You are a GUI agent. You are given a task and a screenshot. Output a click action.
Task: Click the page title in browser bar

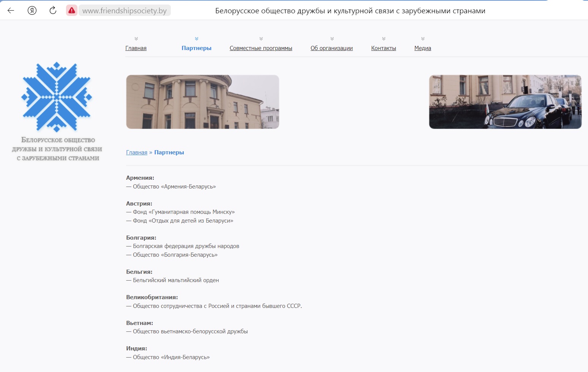tap(350, 11)
